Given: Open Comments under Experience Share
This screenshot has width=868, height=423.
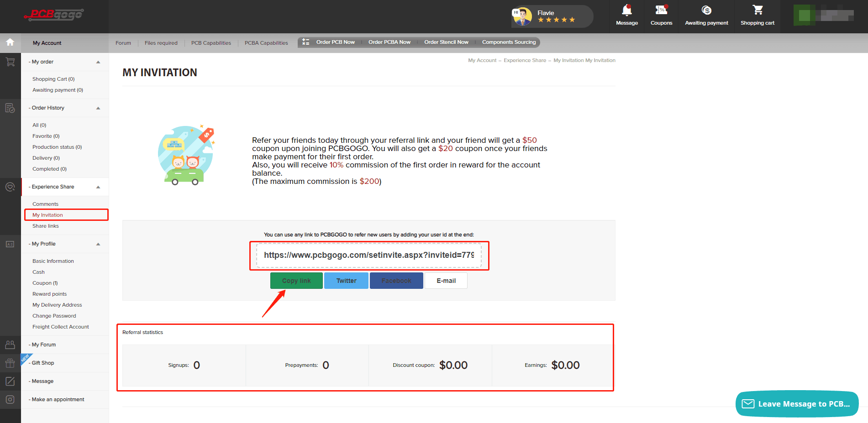Looking at the screenshot, I should (45, 204).
